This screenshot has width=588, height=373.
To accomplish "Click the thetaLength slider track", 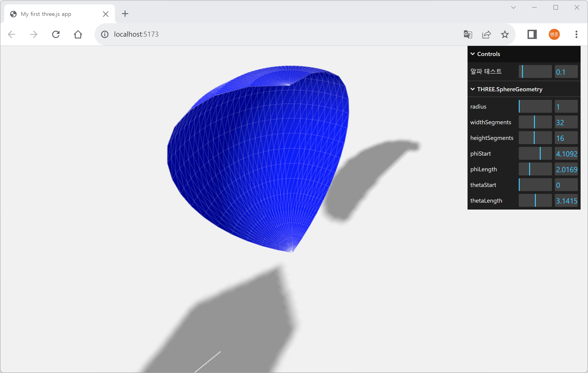I will 535,201.
